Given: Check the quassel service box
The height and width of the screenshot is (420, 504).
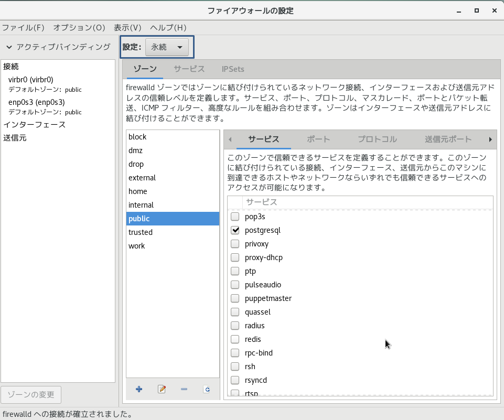Looking at the screenshot, I should click(235, 312).
